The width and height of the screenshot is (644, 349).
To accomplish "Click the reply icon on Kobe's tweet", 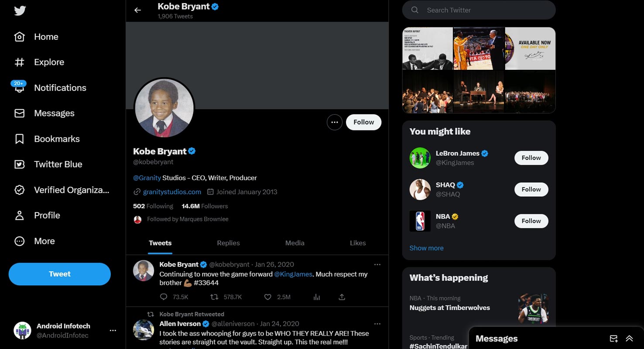I will click(164, 297).
